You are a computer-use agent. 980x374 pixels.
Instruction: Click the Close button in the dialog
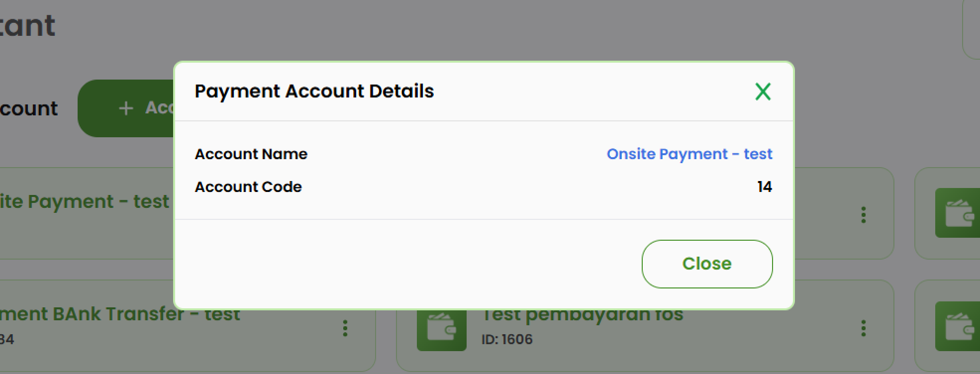coord(707,264)
